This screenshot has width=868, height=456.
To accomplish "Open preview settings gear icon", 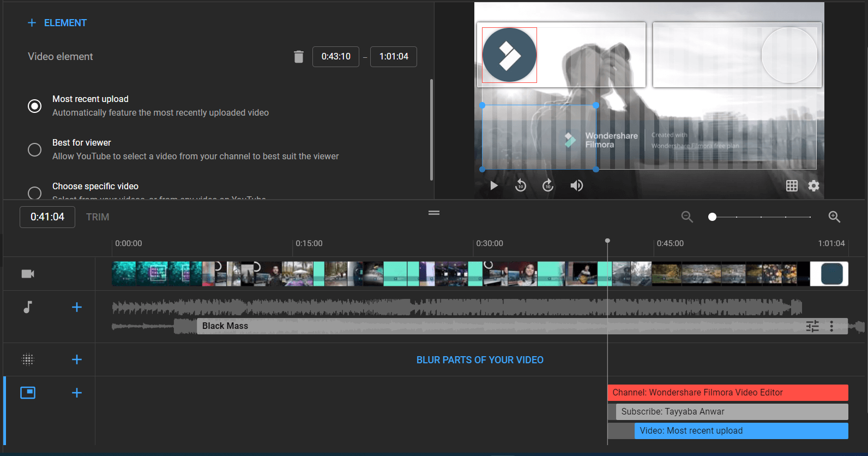I will click(813, 186).
